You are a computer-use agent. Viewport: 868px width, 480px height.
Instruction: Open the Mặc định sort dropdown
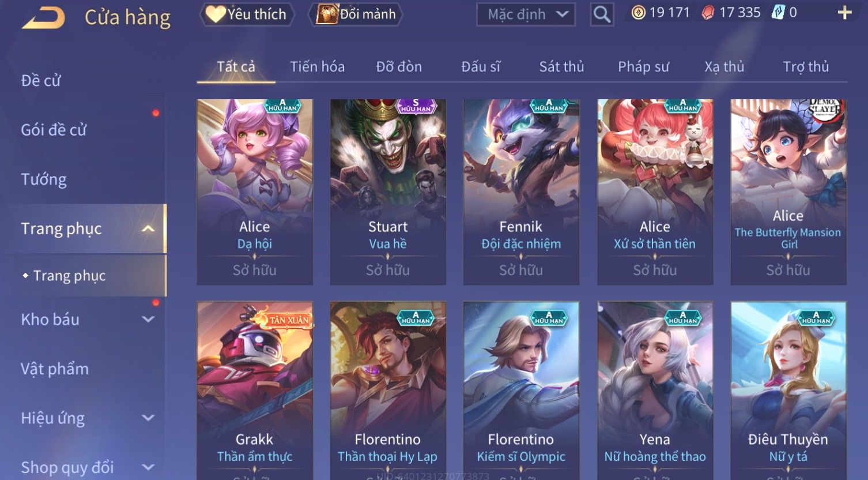[x=526, y=14]
